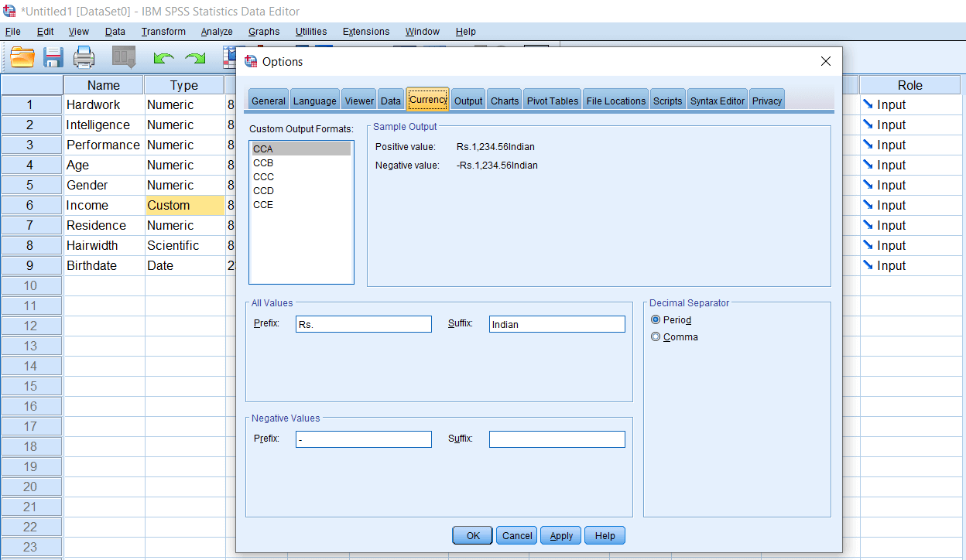This screenshot has height=560, width=966.
Task: Click the Date type cell for Birthdate
Action: point(185,265)
